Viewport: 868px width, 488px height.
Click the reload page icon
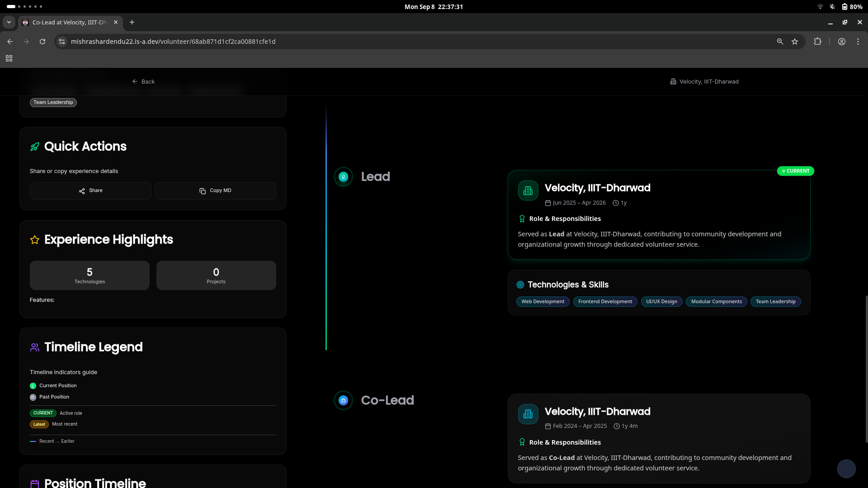(x=42, y=42)
